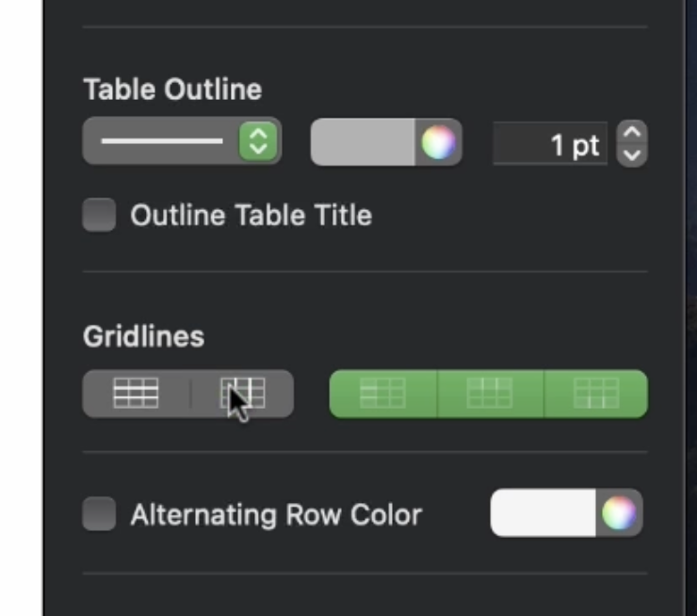Click green chevrons of line style menu
Viewport: 697px width, 616px height.
pyautogui.click(x=258, y=141)
